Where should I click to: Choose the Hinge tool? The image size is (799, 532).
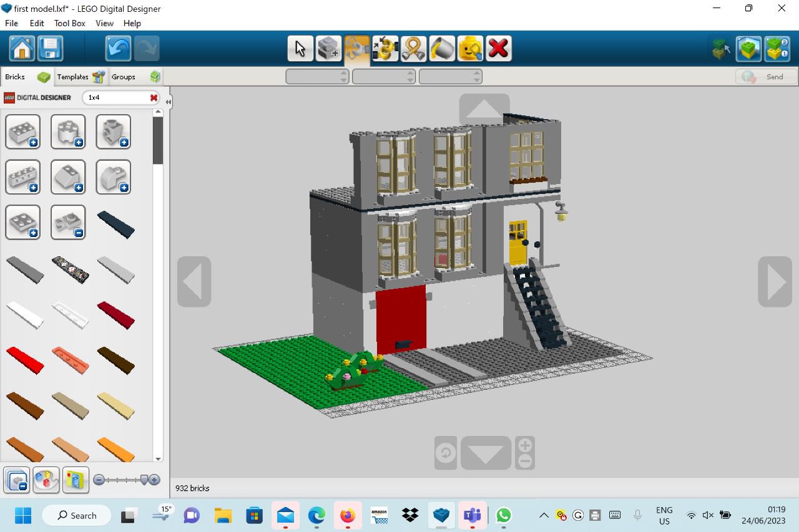pyautogui.click(x=357, y=48)
